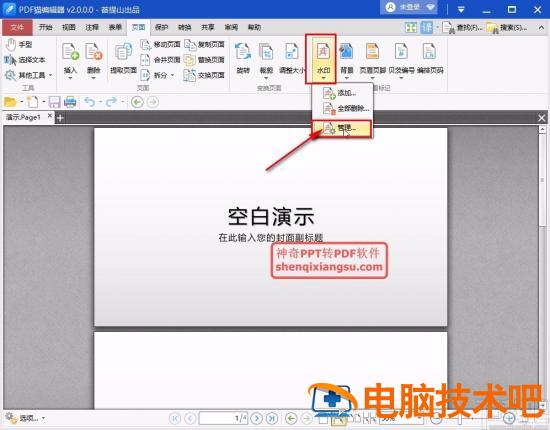
Task: Open the Delete pages dropdown arrow
Action: (94, 78)
